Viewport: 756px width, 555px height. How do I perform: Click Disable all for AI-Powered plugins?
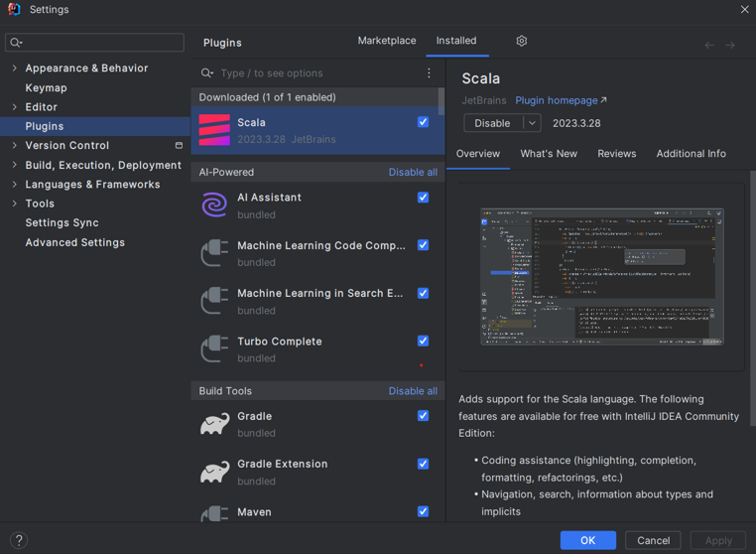[x=413, y=173]
